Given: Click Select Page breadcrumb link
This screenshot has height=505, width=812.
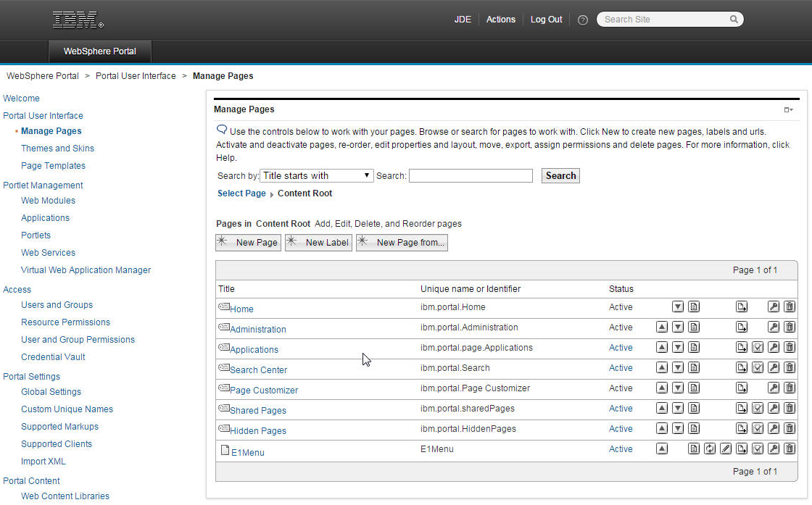Looking at the screenshot, I should pyautogui.click(x=241, y=193).
